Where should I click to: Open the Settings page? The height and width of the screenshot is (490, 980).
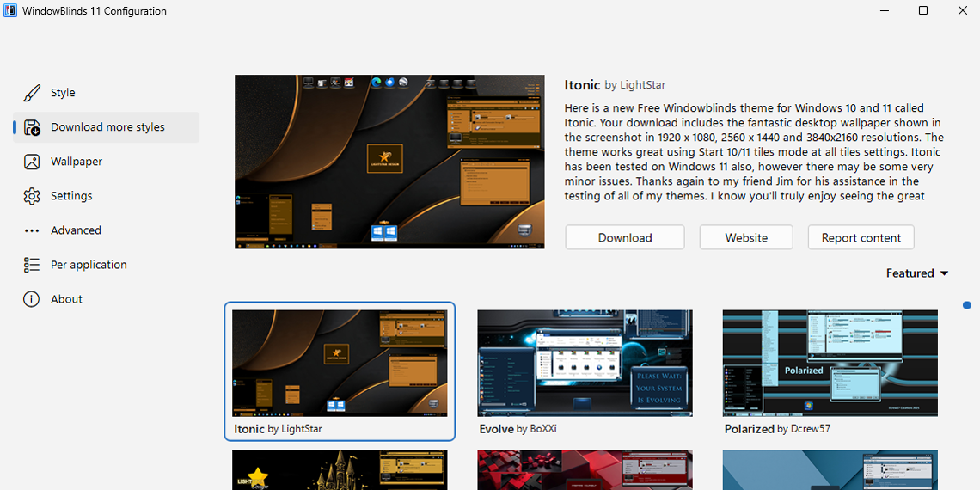point(107,196)
